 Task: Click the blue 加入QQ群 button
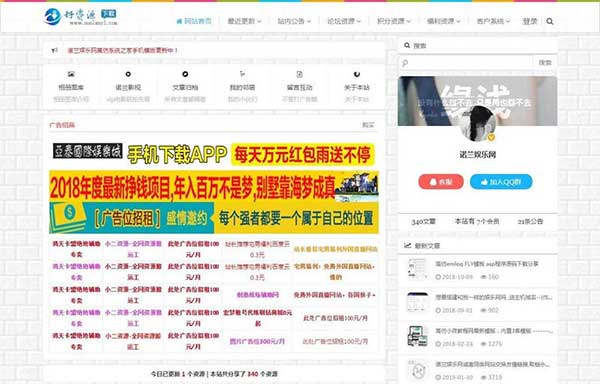tap(501, 182)
